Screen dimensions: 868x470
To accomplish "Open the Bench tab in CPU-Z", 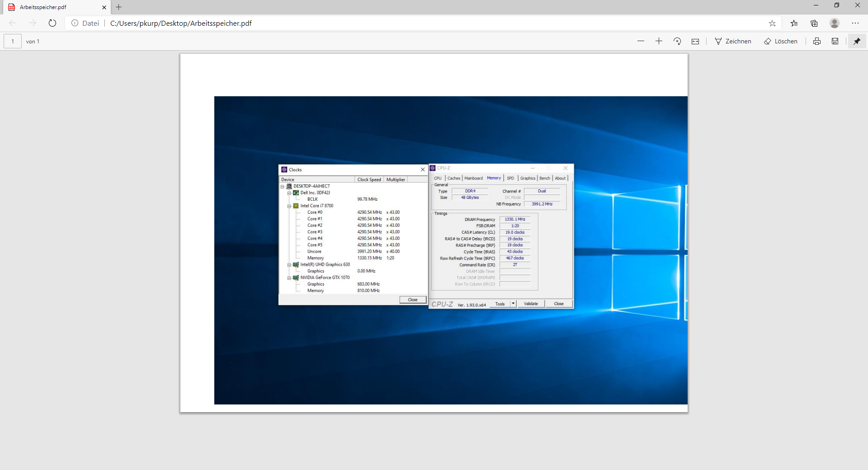I will coord(545,179).
